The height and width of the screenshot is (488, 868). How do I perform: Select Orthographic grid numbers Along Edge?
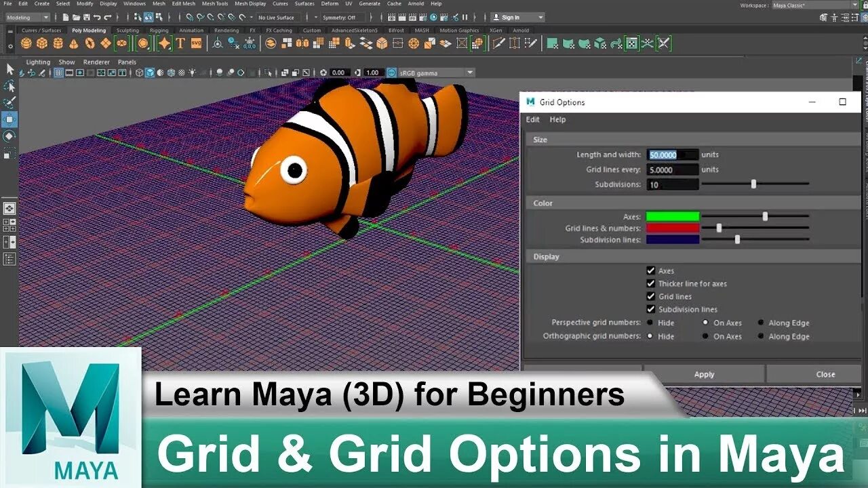(761, 336)
